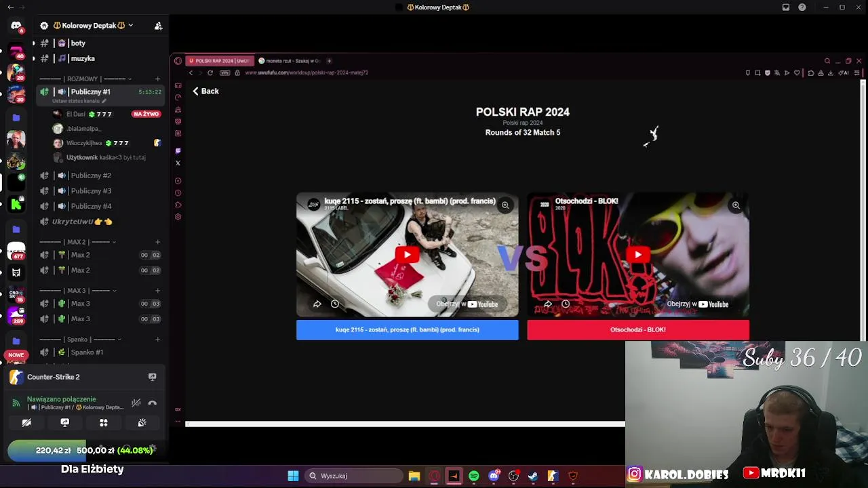
Task: Add channel to ROZMOWY category
Action: [x=157, y=79]
